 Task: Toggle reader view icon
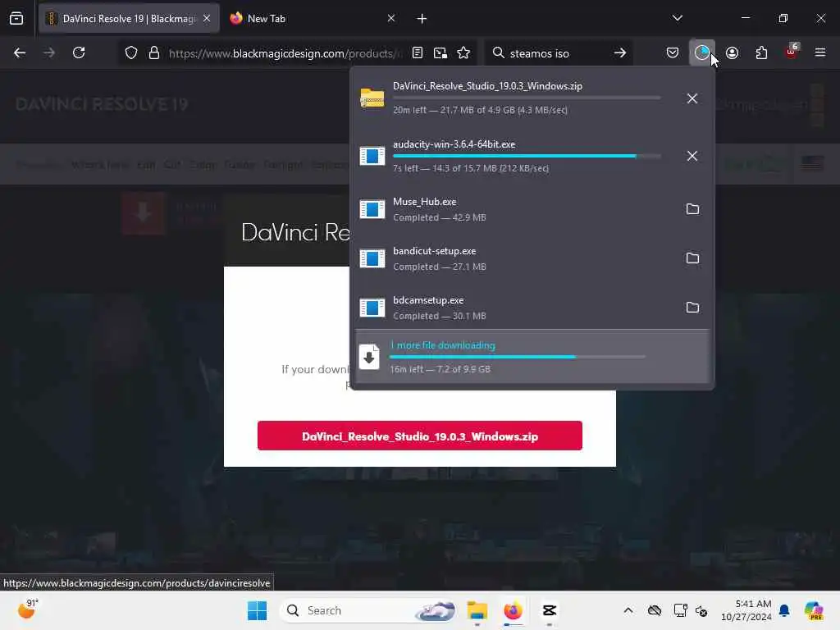tap(418, 53)
